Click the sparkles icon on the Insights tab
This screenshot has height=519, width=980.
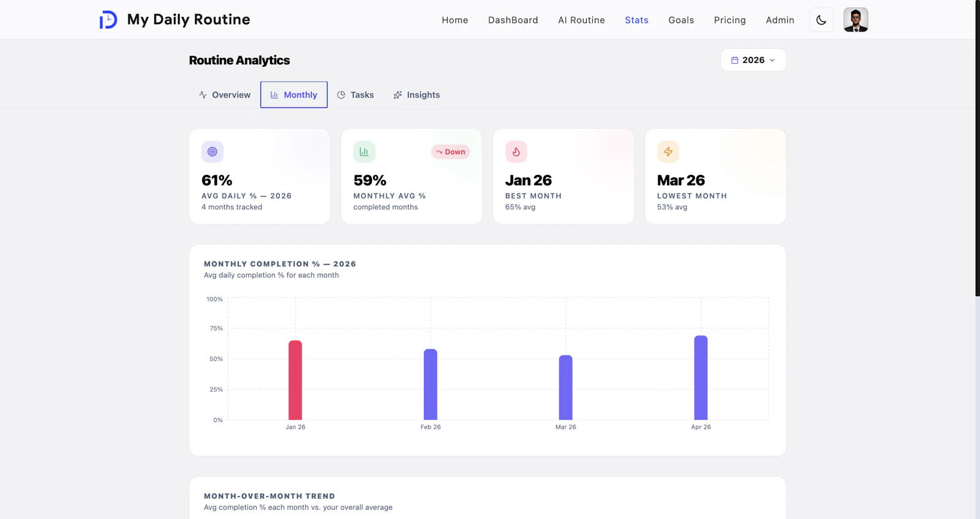pyautogui.click(x=398, y=95)
